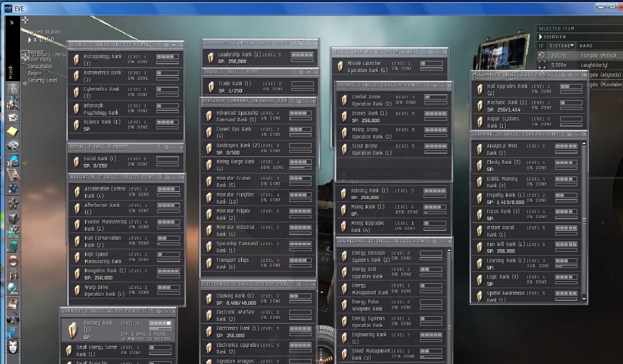Click the Security Level label under current location
Viewport: 623px width, 364px height.
pyautogui.click(x=42, y=80)
